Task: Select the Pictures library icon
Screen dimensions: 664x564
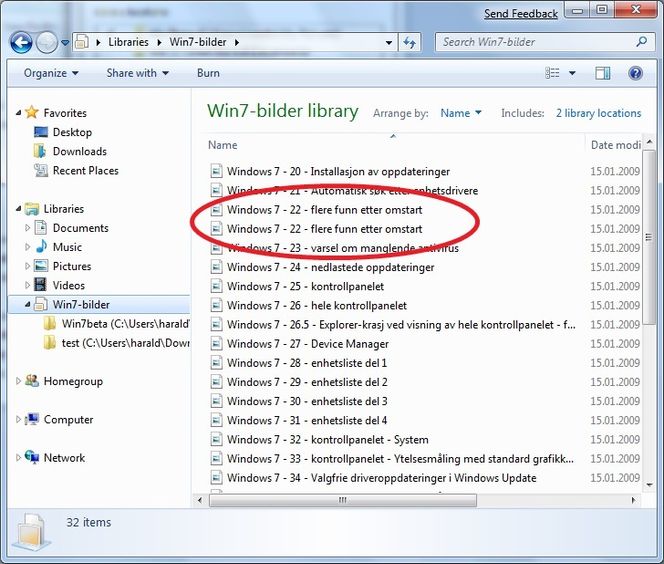Action: click(41, 266)
